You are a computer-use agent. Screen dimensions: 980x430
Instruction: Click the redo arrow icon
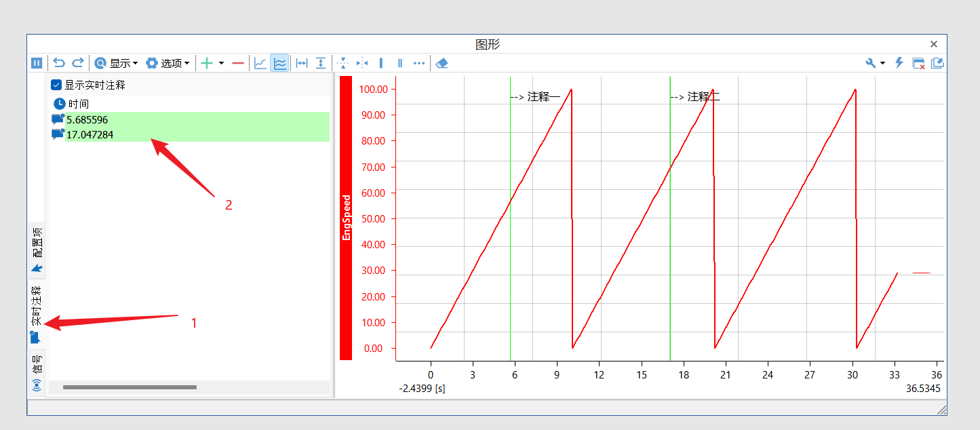[x=77, y=63]
